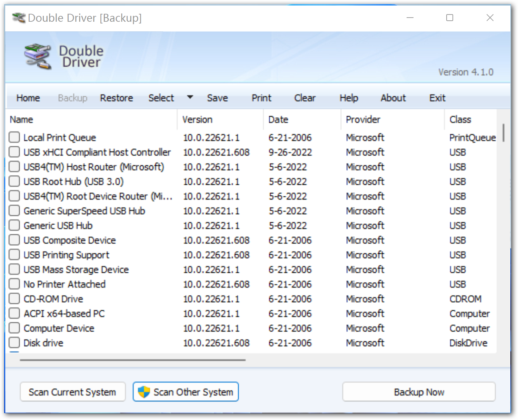
Task: Click the CDROM class cell
Action: (465, 299)
